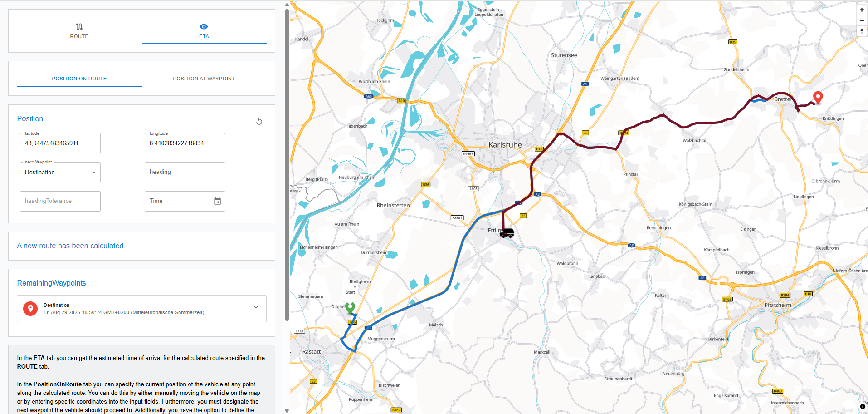Reset map bearing with compass button
The image size is (868, 414).
[x=862, y=31]
